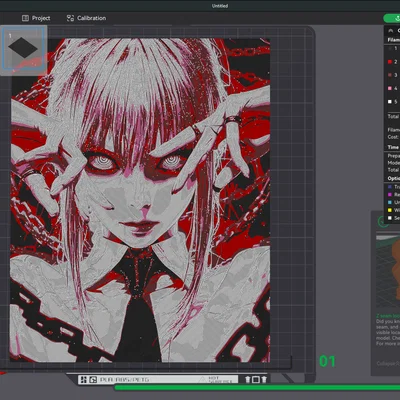Click the Calibration tab icon
400x400 pixels.
click(70, 18)
